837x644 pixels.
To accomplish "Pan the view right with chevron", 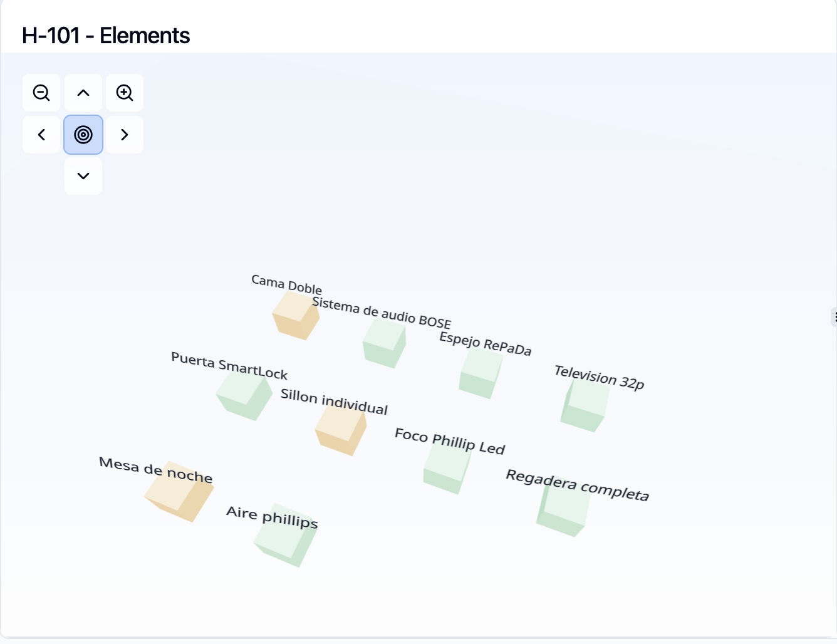I will (x=125, y=135).
